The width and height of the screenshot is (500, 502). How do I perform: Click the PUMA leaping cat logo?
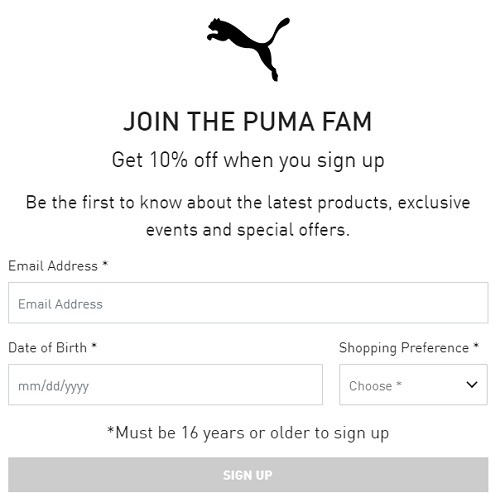click(x=248, y=49)
